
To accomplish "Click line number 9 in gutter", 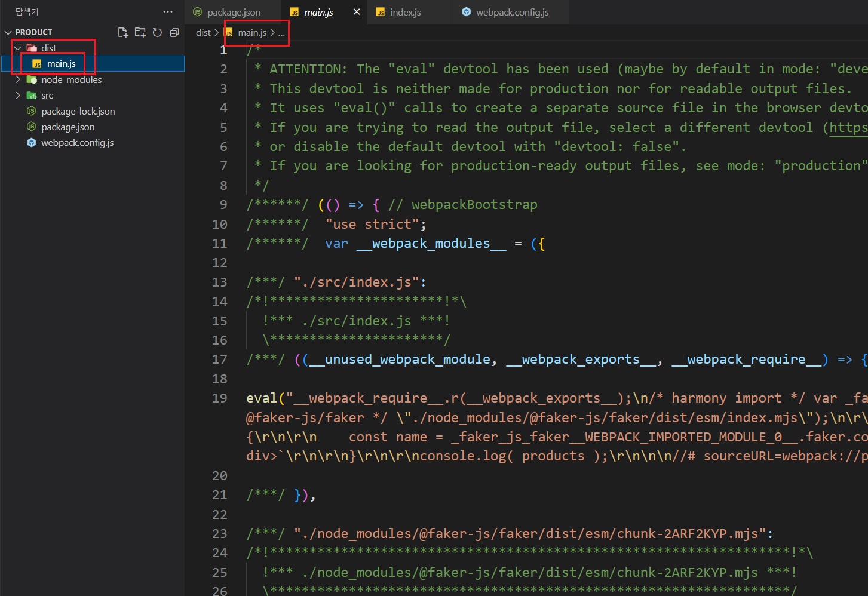I will pos(223,205).
